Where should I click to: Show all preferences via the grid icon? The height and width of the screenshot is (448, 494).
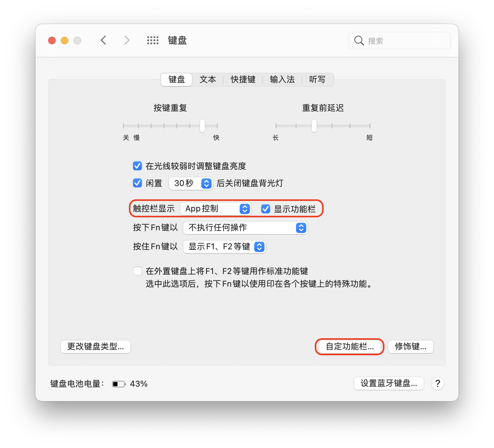(153, 40)
